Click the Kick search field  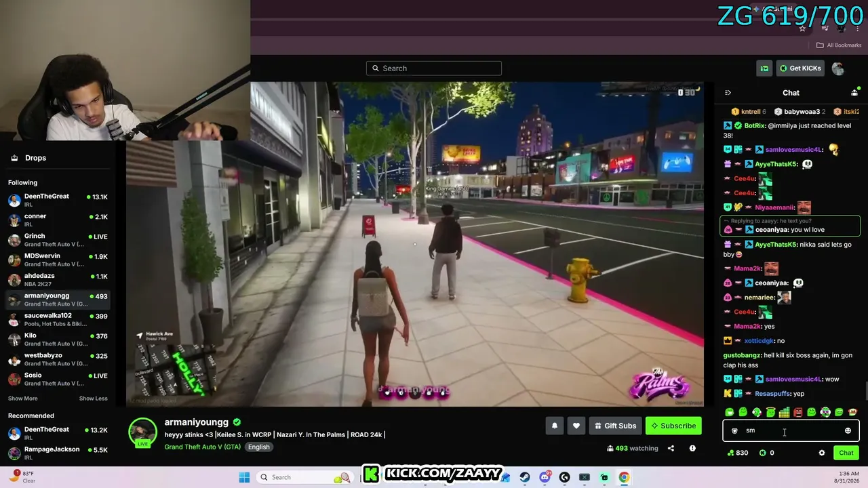click(434, 68)
